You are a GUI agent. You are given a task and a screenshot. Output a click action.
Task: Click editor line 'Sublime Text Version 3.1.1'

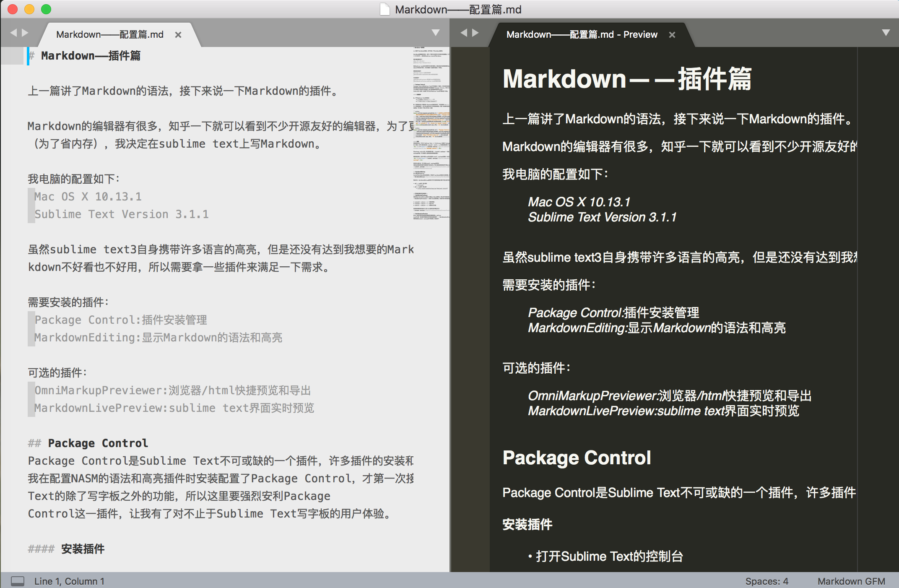coord(122,214)
